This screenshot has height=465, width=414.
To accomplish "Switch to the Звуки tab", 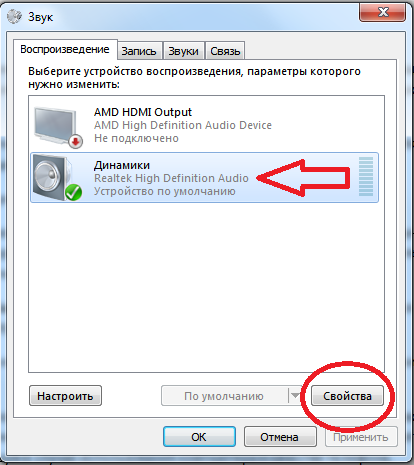I will tap(183, 51).
